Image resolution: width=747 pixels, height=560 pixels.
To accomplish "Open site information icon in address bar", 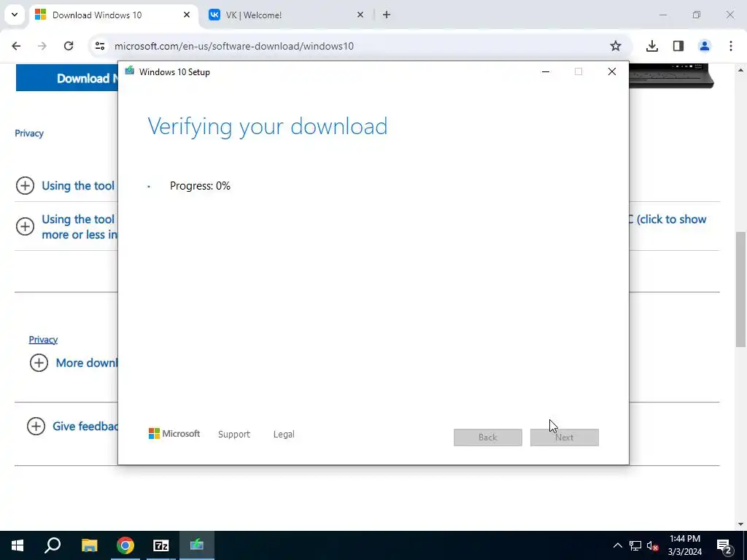I will tap(99, 46).
